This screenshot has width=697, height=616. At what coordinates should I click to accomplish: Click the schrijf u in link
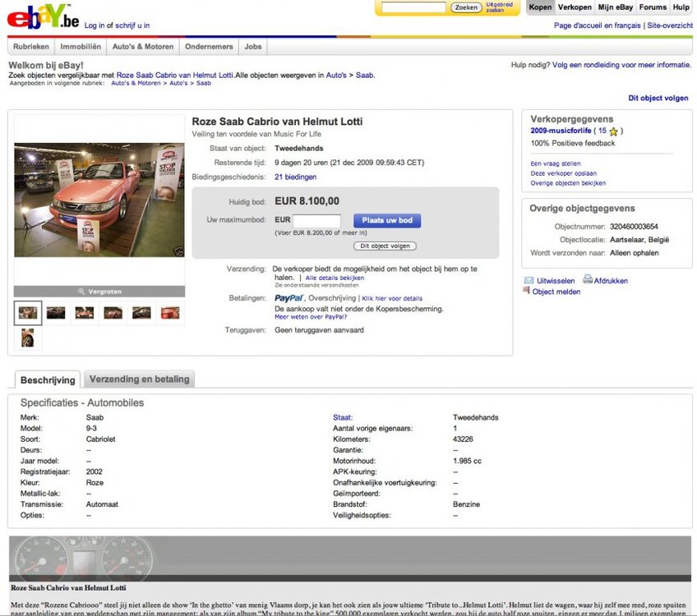click(132, 25)
